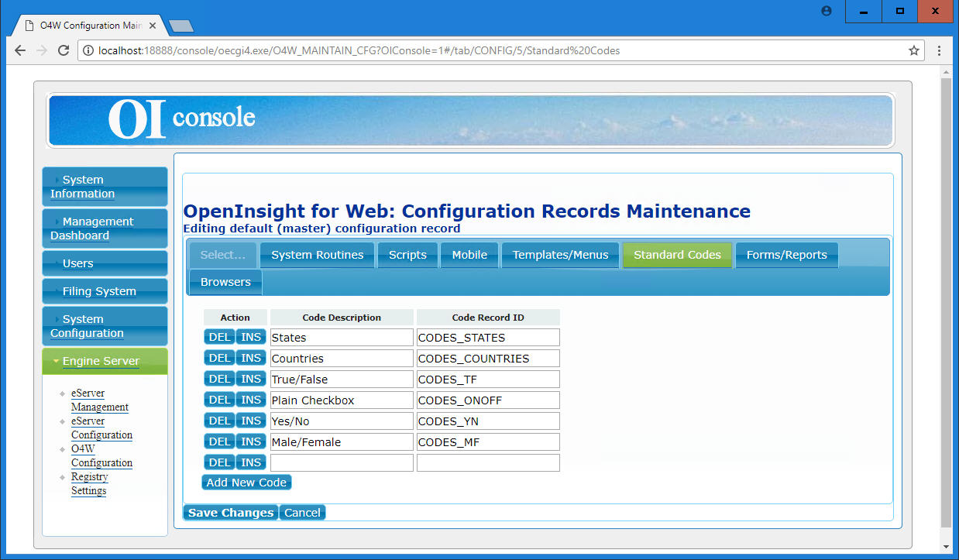This screenshot has height=560, width=959.
Task: Switch to Templates/Menus tab
Action: [561, 255]
